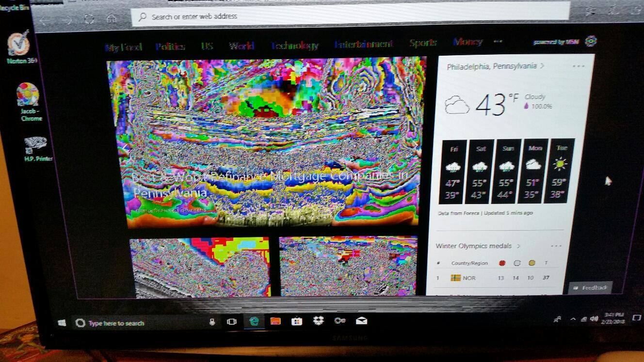Click the browser refresh icon
The height and width of the screenshot is (362, 644).
89,19
